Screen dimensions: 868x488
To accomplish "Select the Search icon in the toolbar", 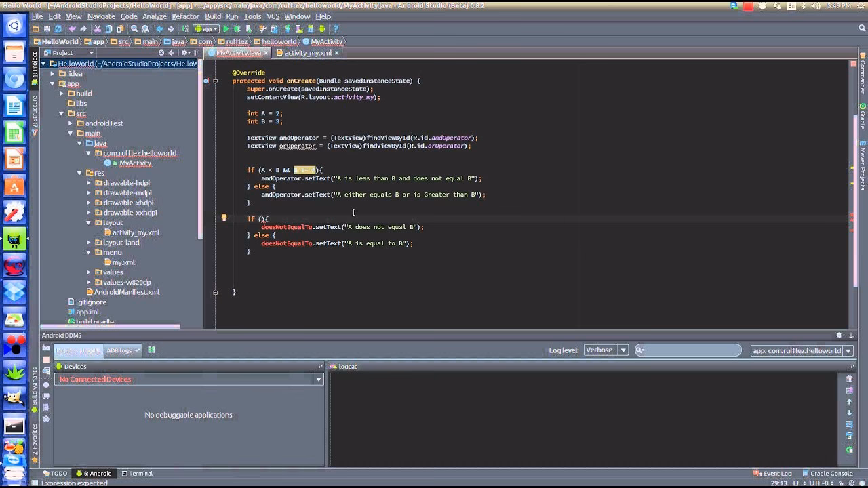I will click(x=133, y=28).
